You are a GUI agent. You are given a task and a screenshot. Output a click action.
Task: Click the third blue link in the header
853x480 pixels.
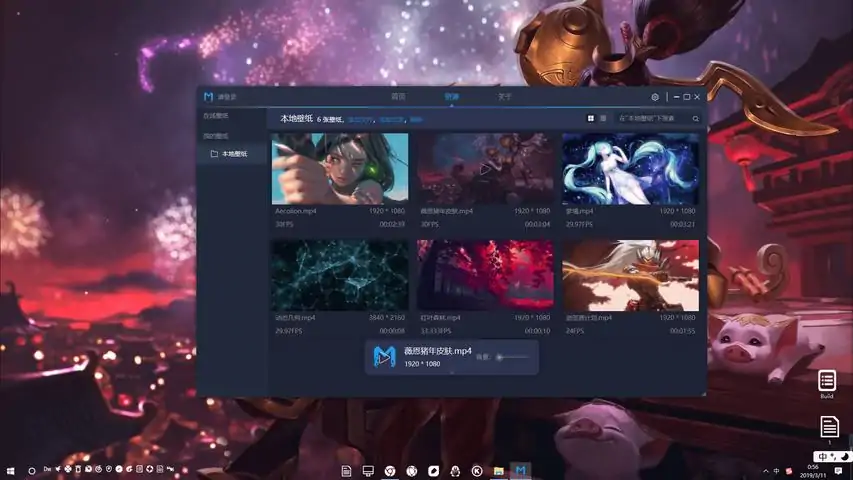pos(416,120)
